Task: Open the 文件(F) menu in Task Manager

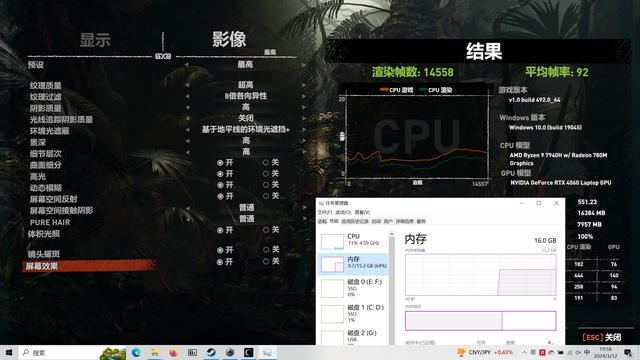Action: pos(324,212)
